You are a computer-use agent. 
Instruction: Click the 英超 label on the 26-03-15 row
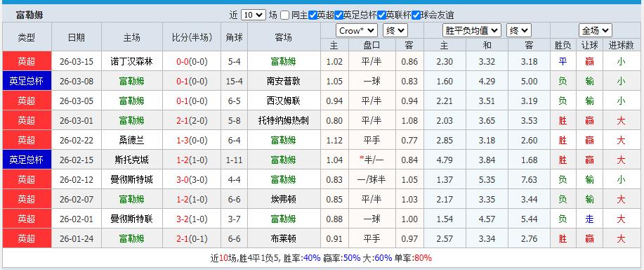tap(27, 62)
